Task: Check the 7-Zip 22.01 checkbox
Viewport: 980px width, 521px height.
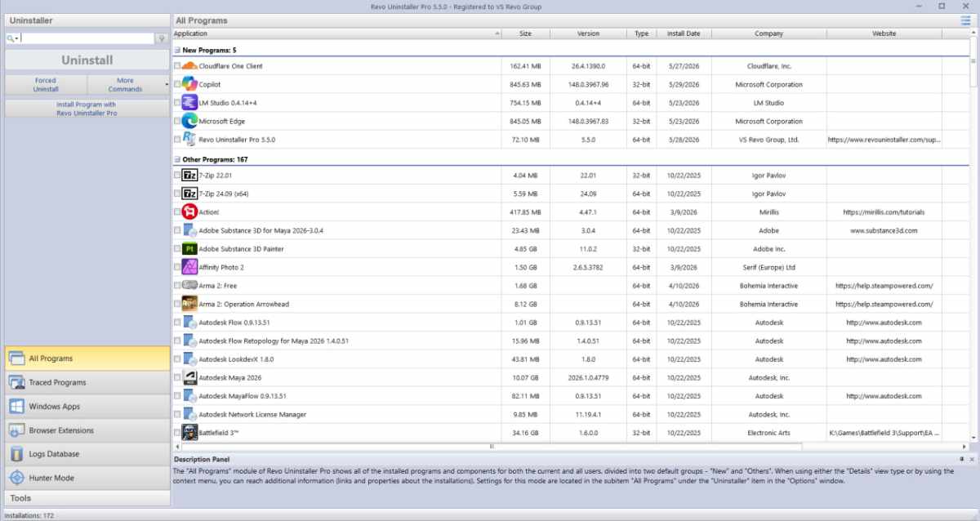Action: 177,176
